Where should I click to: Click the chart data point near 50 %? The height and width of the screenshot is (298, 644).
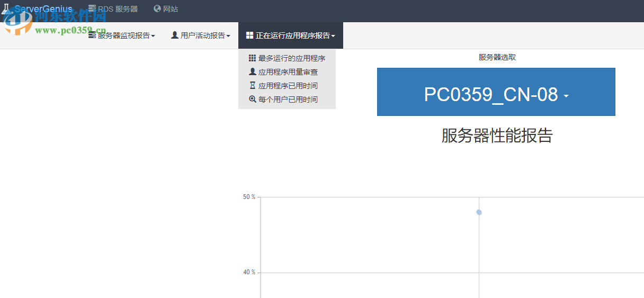click(x=479, y=212)
